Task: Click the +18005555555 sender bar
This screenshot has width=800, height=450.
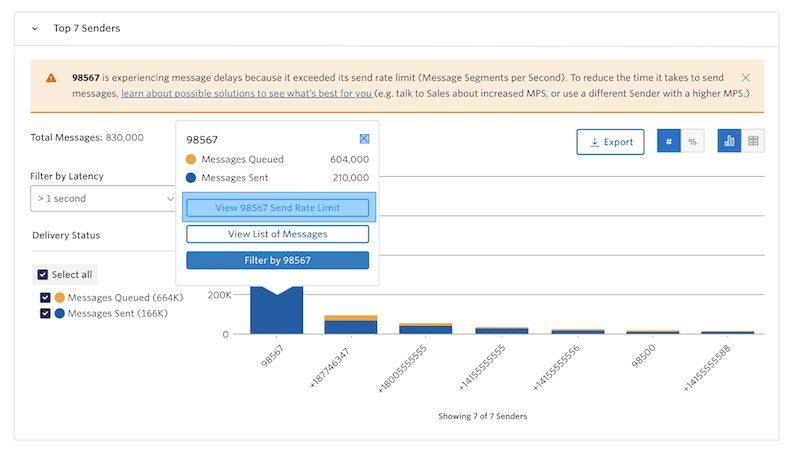Action: (426, 328)
